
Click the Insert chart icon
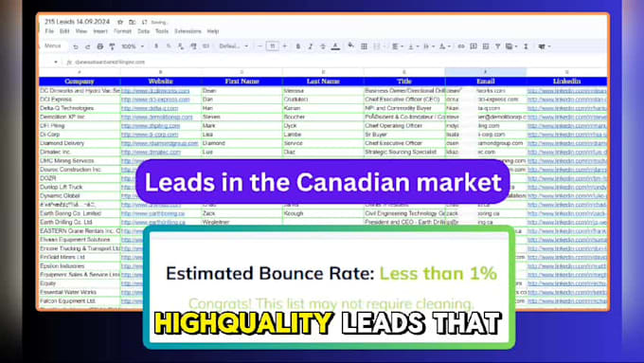pyautogui.click(x=486, y=46)
